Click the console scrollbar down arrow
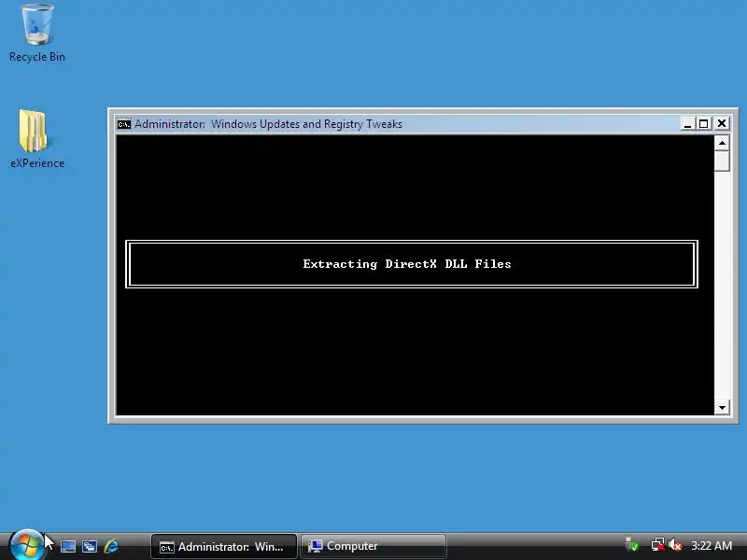The height and width of the screenshot is (560, 747). [722, 408]
